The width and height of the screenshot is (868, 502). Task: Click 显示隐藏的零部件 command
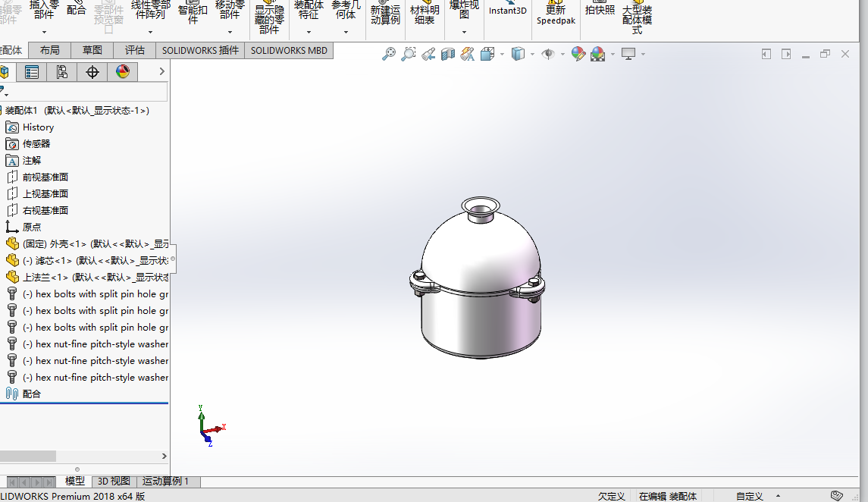point(270,17)
